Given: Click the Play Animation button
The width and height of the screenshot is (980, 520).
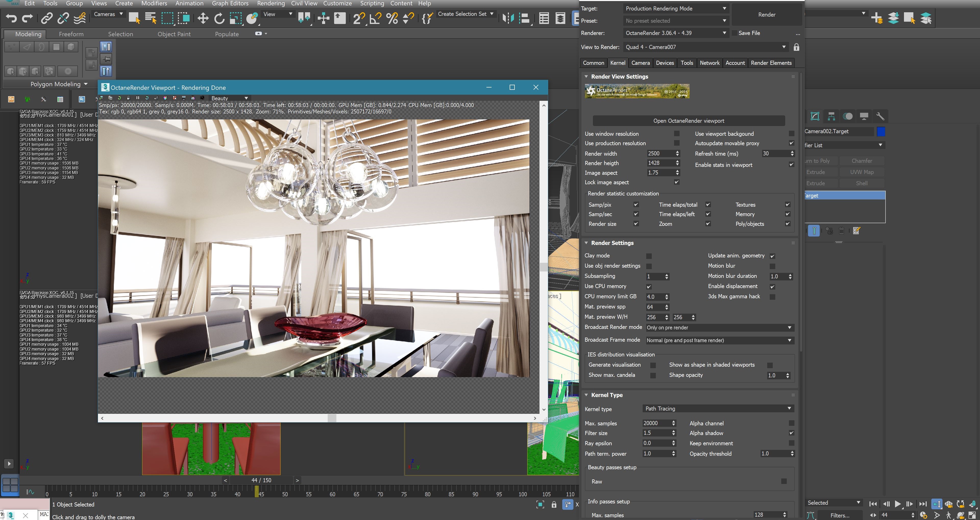Looking at the screenshot, I should point(898,504).
